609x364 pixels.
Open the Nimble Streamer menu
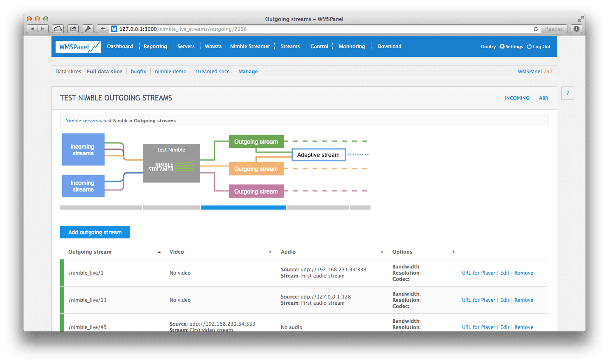250,47
